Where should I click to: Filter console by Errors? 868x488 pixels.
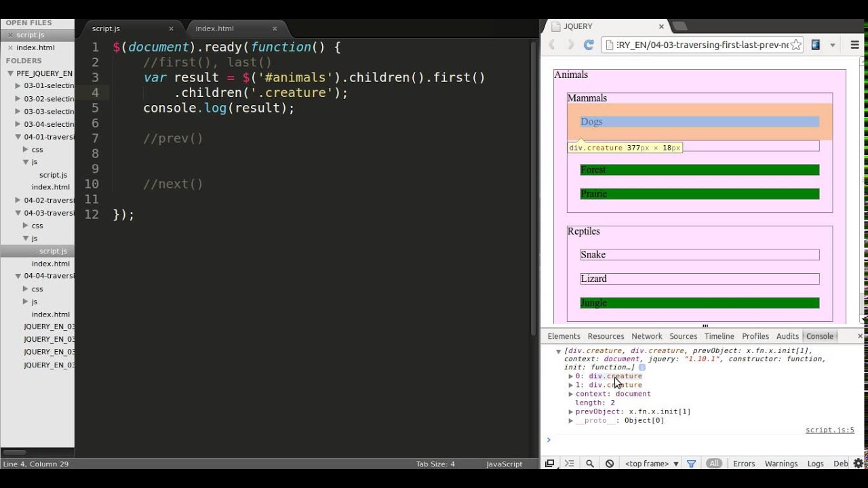(x=744, y=464)
